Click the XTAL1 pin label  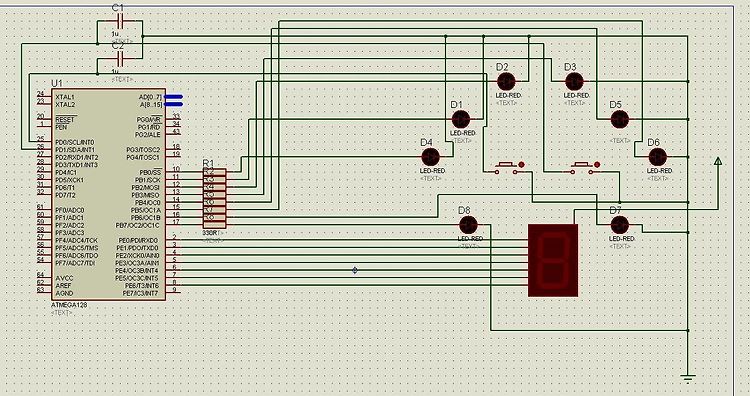65,97
